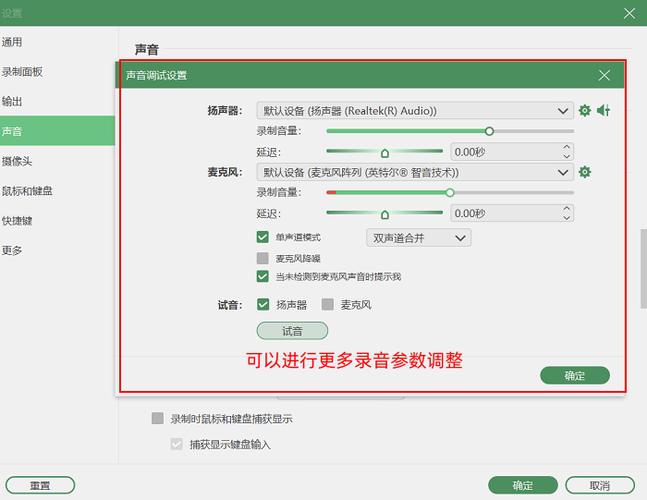Toggle 捕获显示键盘输入 checkbox

coord(177,444)
